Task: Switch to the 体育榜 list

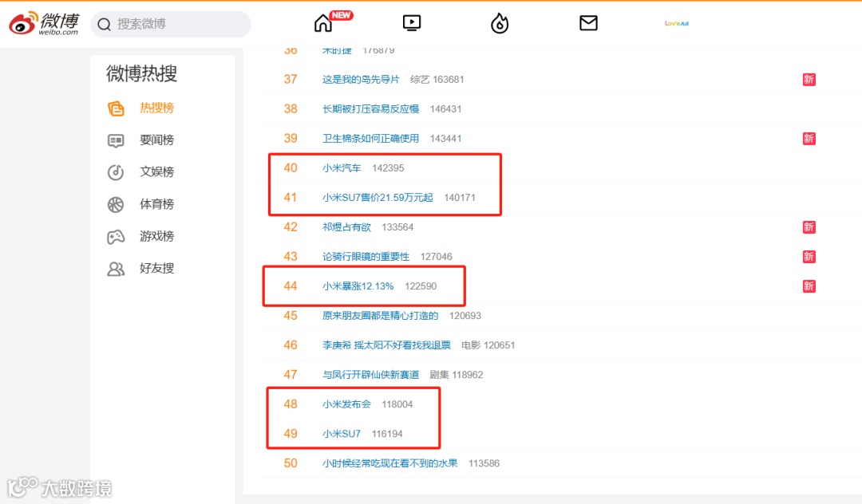Action: 156,204
